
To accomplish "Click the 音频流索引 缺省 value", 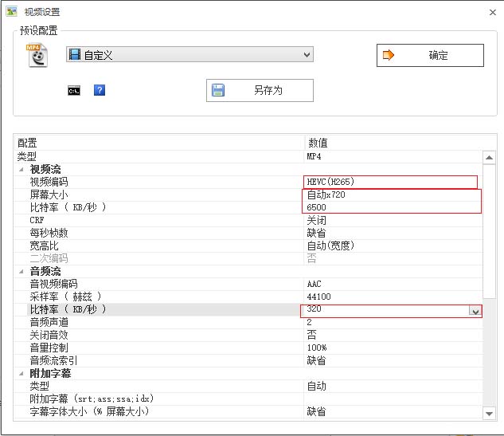I will (317, 360).
